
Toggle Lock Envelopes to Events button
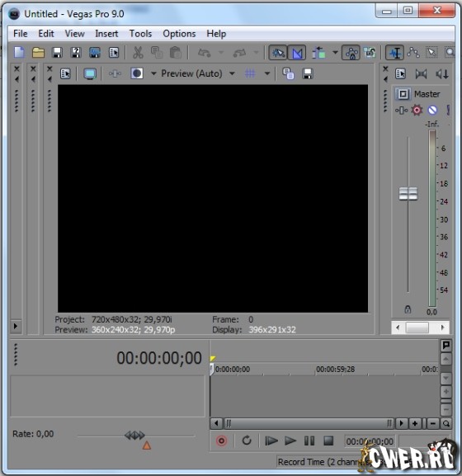(x=351, y=53)
